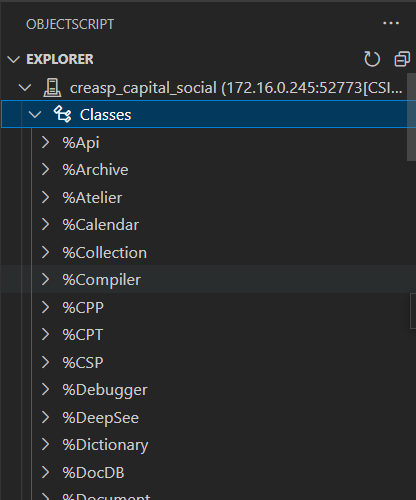Expand the %Api package
Viewport: 416px width, 500px height.
pos(45,142)
